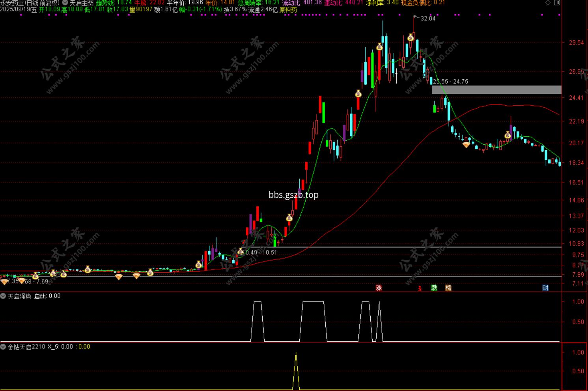Click the 25.55 - 24.75 gap label
This screenshot has width=588, height=391.
450,82
